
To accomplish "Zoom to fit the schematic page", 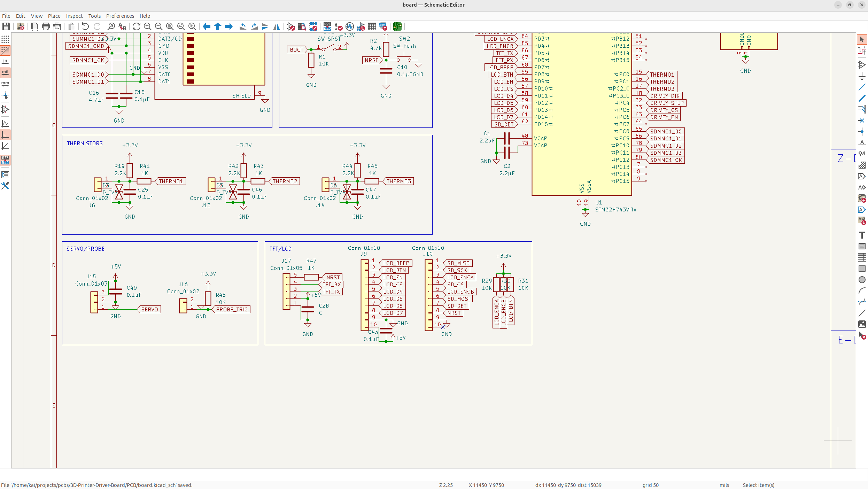I will point(170,26).
